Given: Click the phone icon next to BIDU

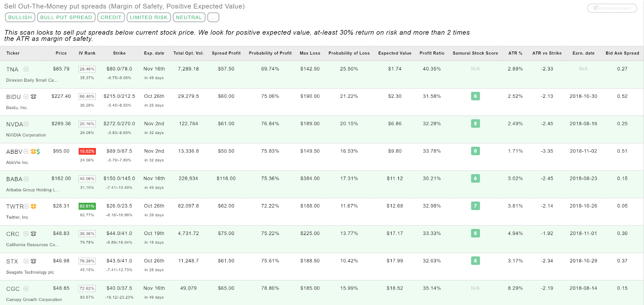Looking at the screenshot, I should [33, 97].
